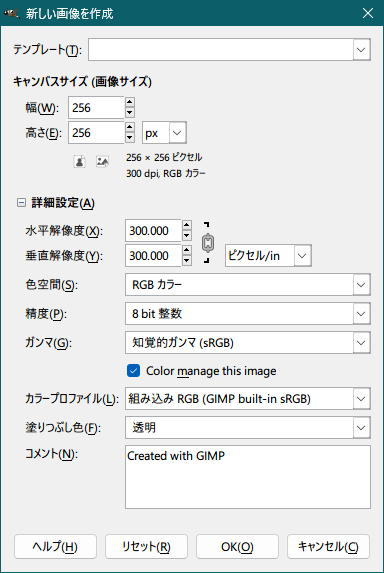Open the 精度 8 bit 整数 dropdown
The height and width of the screenshot is (573, 384).
coord(248,314)
